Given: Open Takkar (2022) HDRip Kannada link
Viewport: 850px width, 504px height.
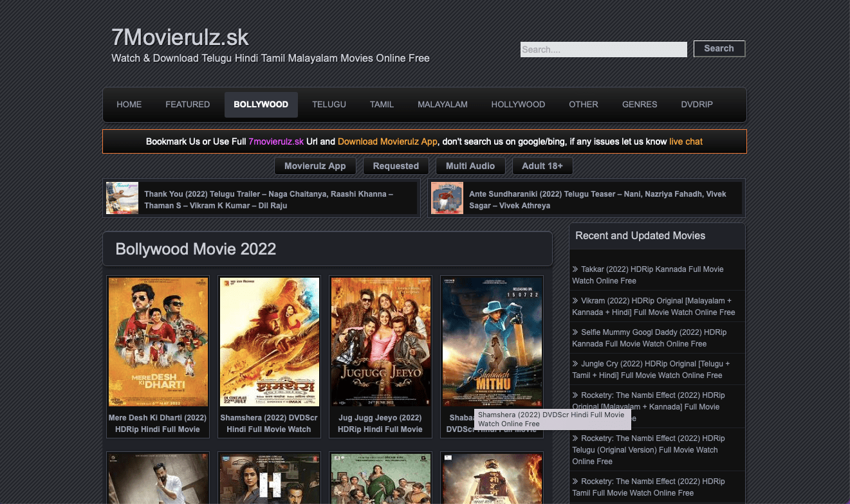Looking at the screenshot, I should tap(648, 275).
